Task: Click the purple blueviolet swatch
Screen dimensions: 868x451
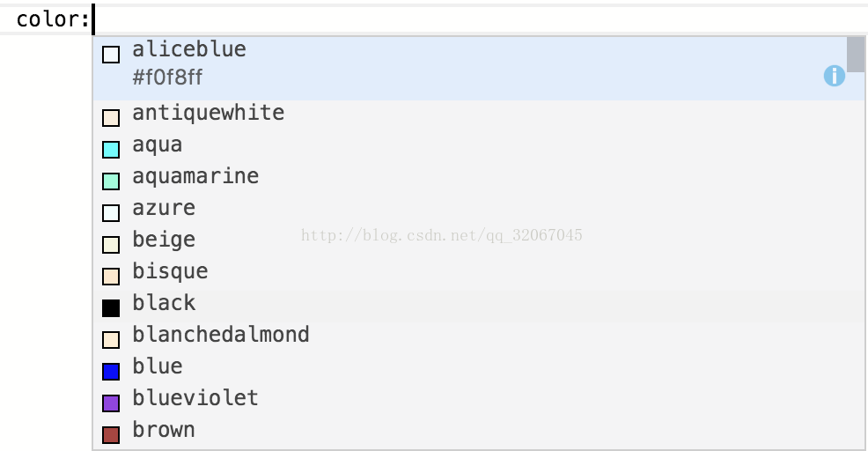Action: point(111,403)
